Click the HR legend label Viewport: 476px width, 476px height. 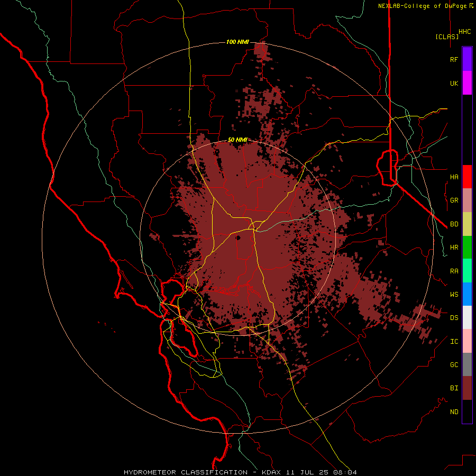coord(454,248)
